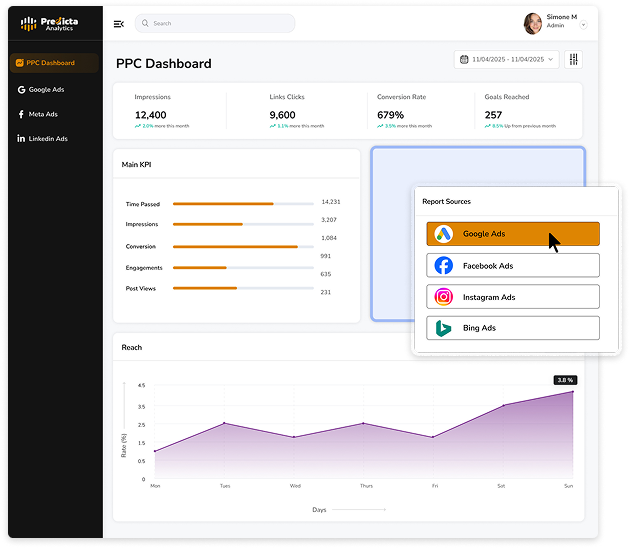Choose the Bing Ads source button
Viewport: 630px width, 548px height.
(513, 328)
